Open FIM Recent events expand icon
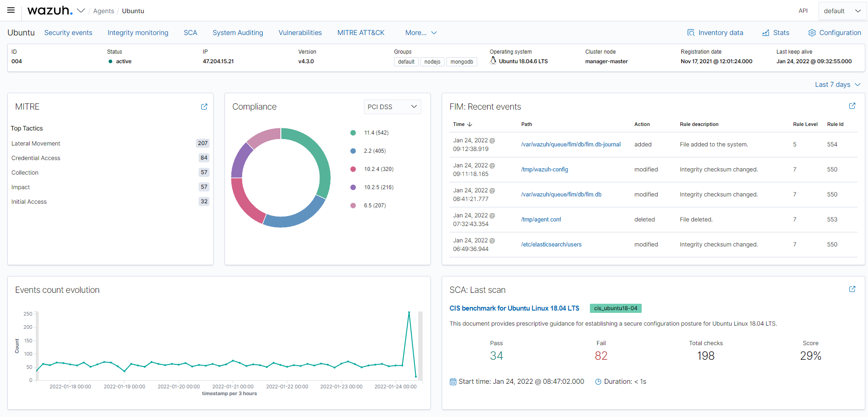This screenshot has height=417, width=868. (852, 106)
